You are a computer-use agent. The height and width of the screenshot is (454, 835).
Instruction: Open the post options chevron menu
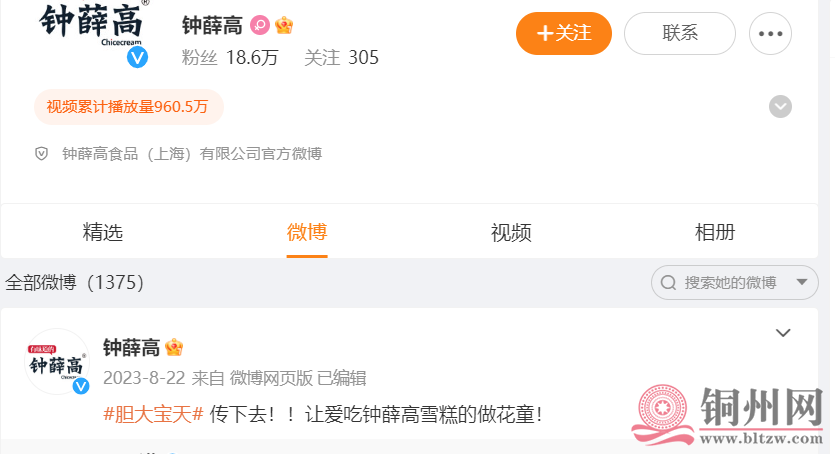click(x=783, y=333)
